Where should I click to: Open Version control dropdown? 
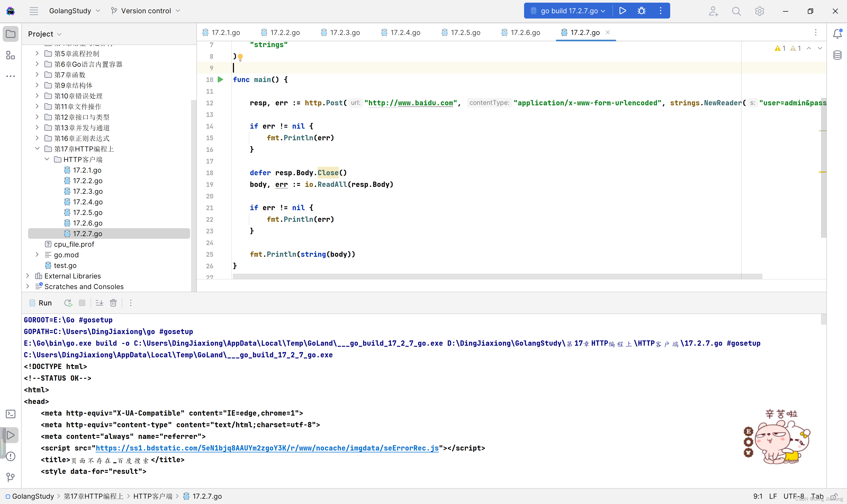145,11
